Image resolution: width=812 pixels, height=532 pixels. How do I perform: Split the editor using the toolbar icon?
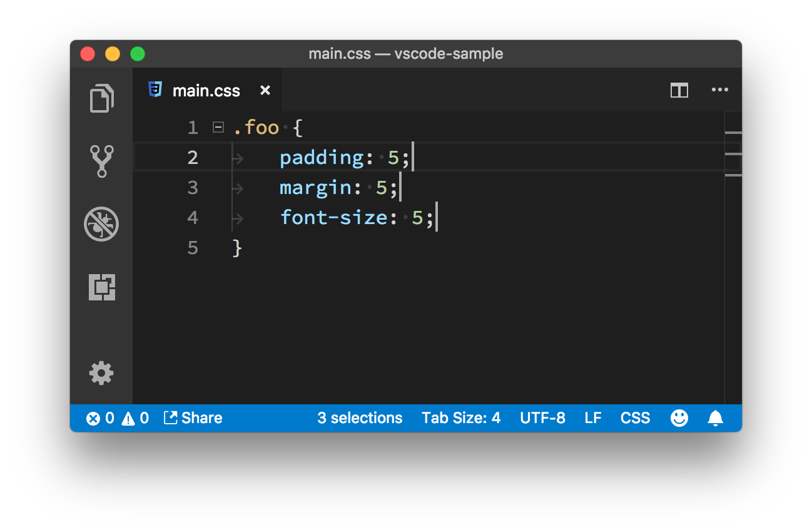(679, 90)
